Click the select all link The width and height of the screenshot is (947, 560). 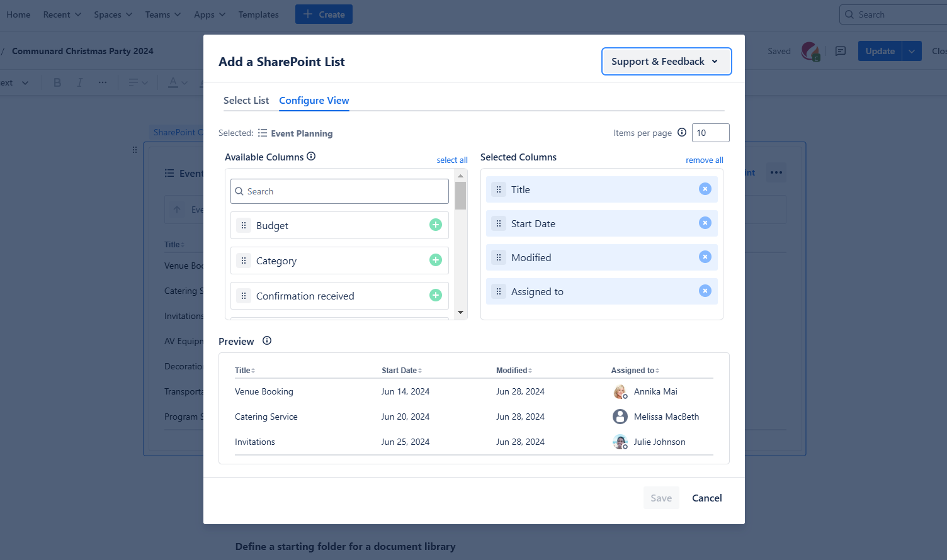451,160
